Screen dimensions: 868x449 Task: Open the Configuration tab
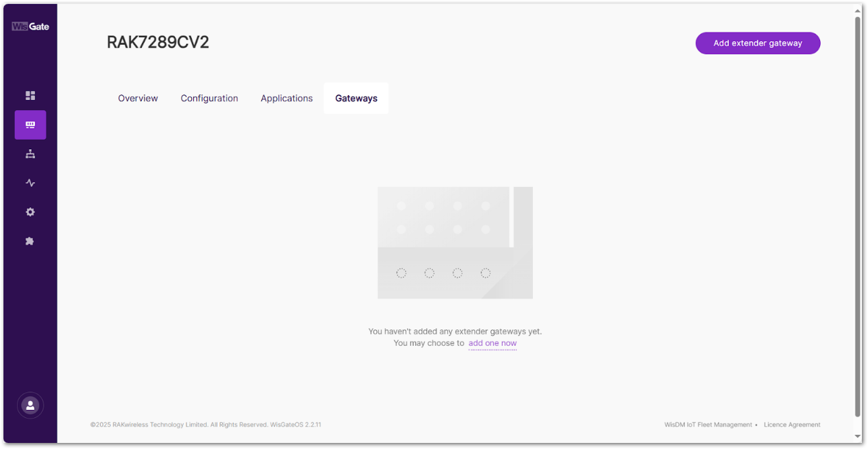click(209, 98)
